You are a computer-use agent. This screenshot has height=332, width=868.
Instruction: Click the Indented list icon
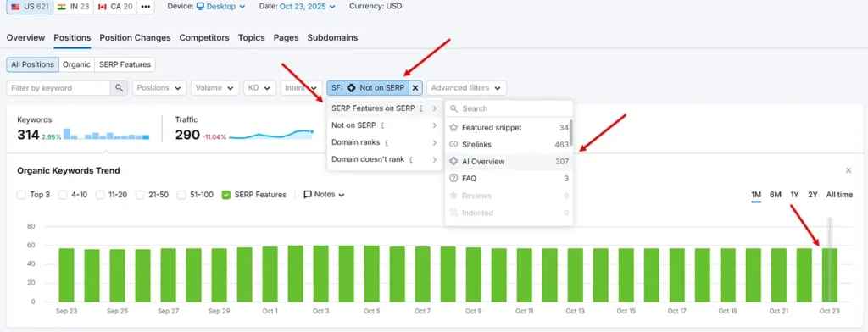[x=453, y=213]
